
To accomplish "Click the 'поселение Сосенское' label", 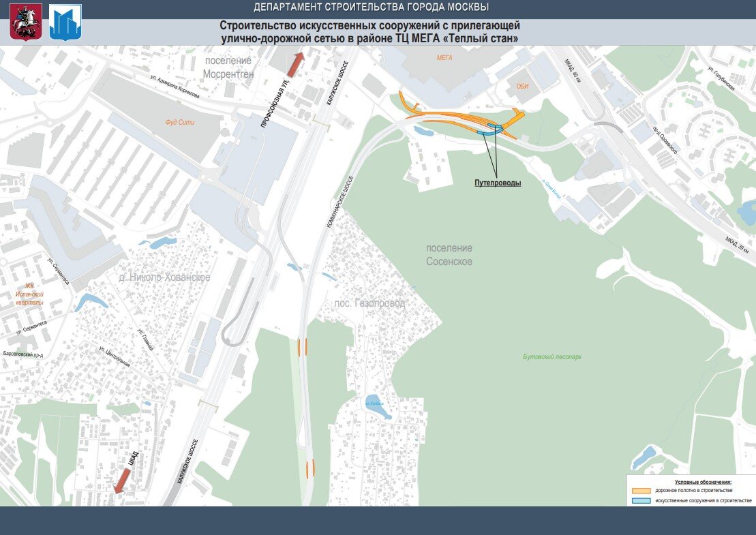I will click(449, 255).
